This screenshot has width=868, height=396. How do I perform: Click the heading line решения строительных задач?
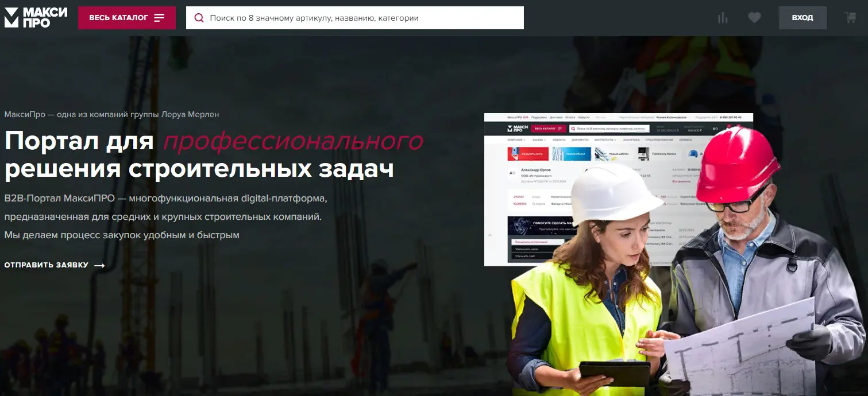pos(199,169)
